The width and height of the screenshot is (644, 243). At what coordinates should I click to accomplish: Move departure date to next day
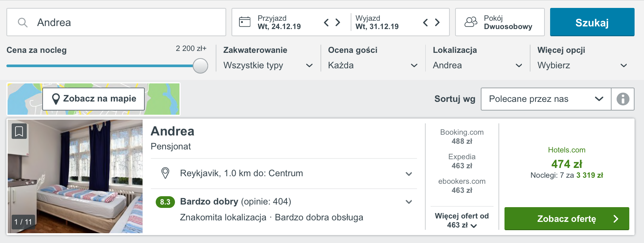click(437, 23)
